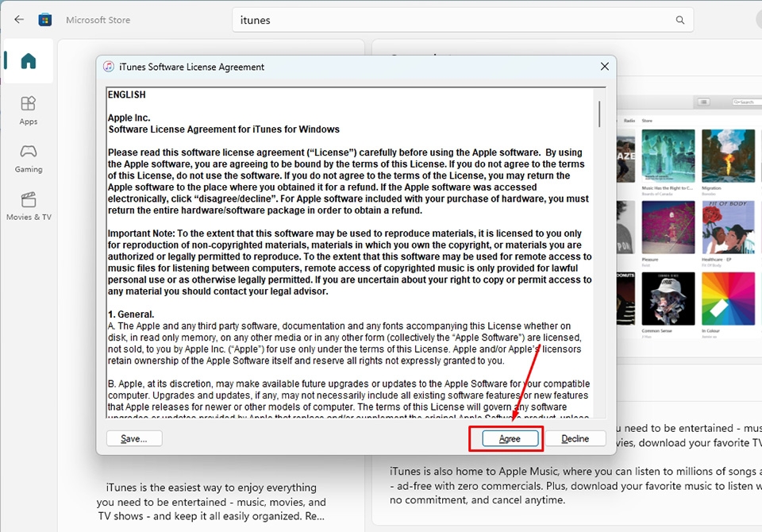The width and height of the screenshot is (762, 532).
Task: Close the iTunes Software License Agreement dialog
Action: pyautogui.click(x=605, y=66)
